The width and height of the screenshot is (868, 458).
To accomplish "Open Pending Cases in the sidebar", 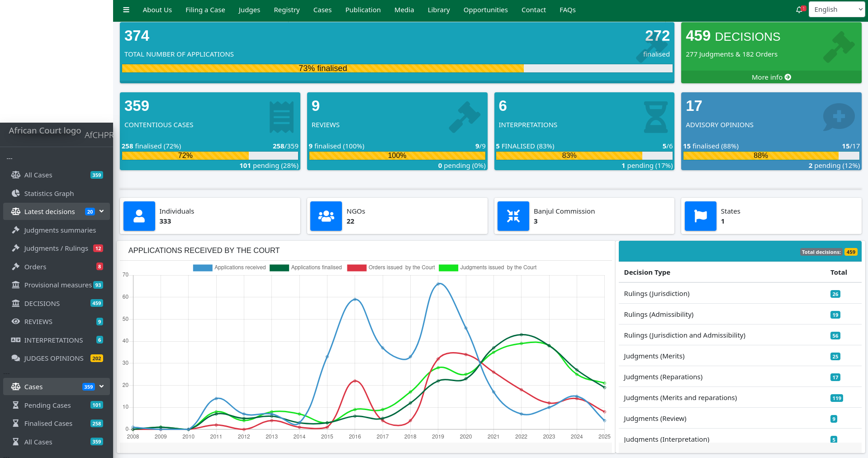I will click(47, 406).
